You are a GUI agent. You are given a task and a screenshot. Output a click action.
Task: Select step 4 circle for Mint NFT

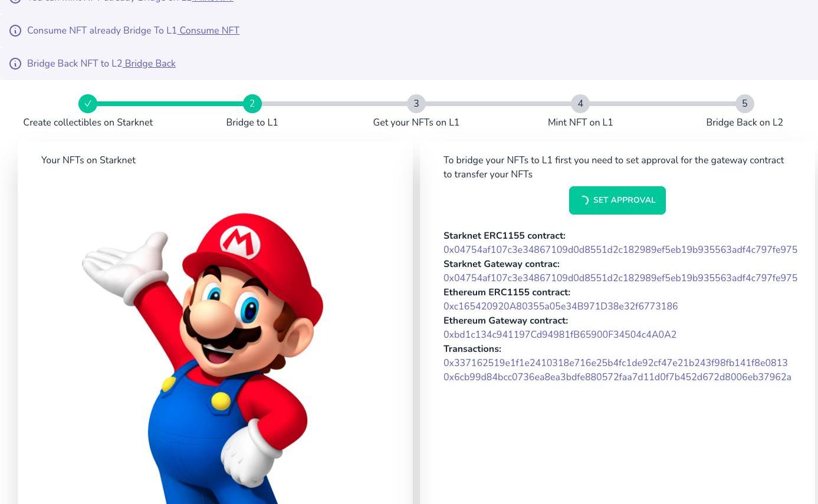tap(580, 104)
